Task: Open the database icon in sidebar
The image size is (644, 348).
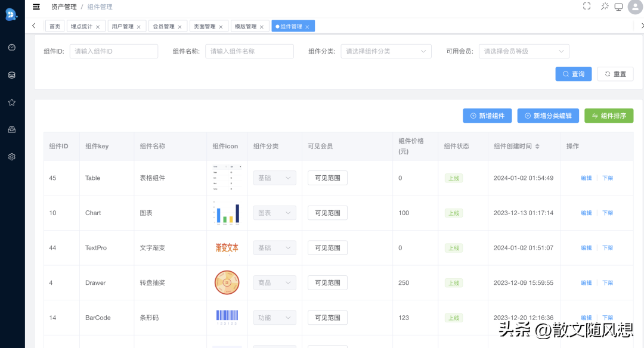Action: (12, 75)
